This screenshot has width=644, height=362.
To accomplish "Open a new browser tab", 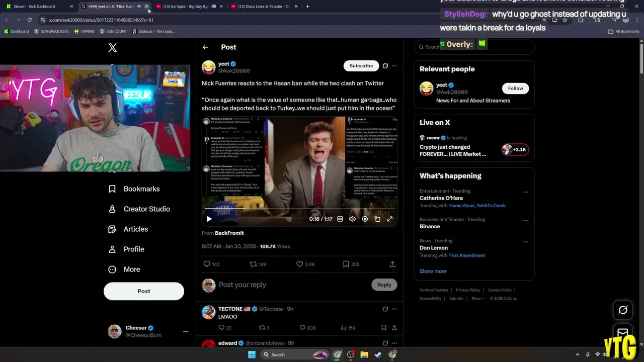I will (307, 7).
